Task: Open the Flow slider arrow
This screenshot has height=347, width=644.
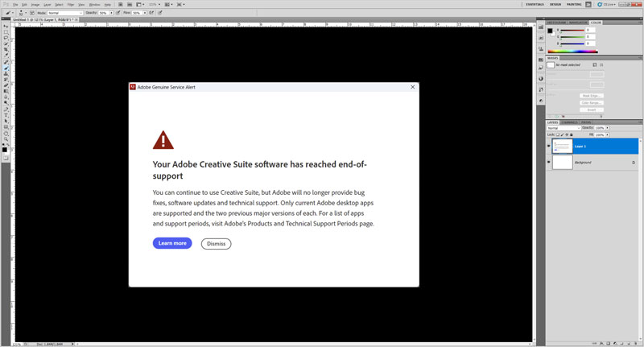Action: tap(145, 13)
